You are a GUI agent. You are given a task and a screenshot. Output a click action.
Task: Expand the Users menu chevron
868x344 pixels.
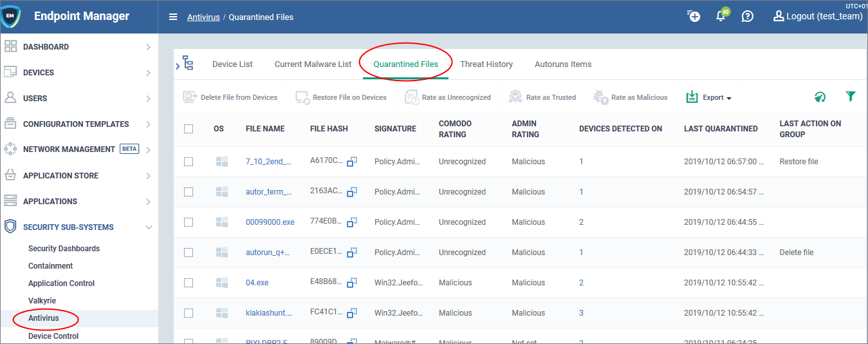coord(148,99)
